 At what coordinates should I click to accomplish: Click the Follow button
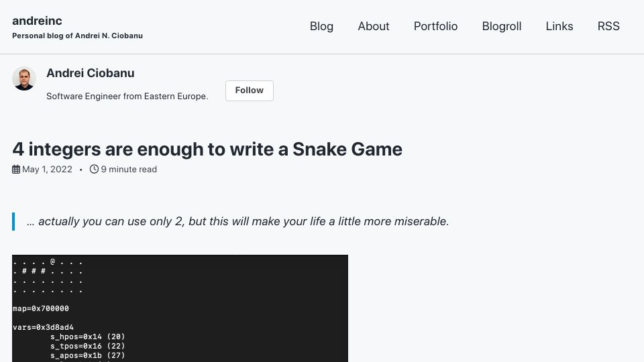250,90
